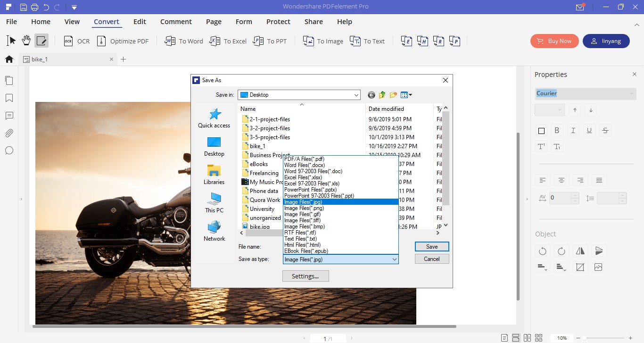Activate the Hand pan tool

(26, 41)
